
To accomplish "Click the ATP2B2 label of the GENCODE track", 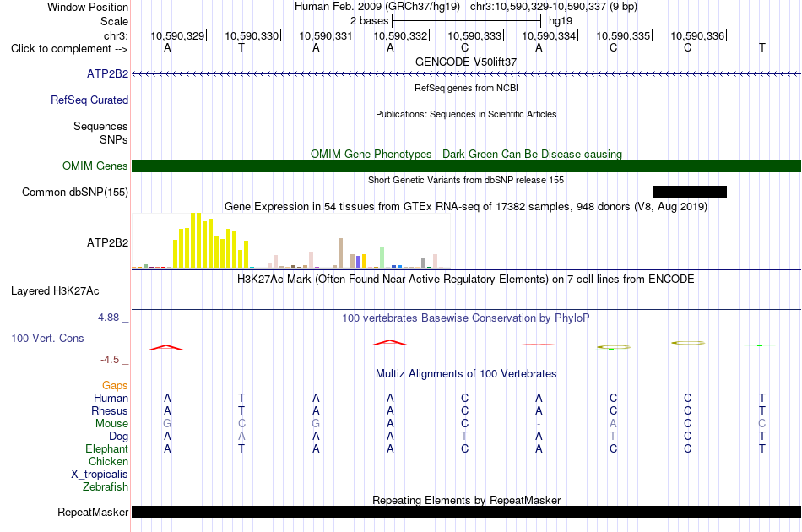I will [x=107, y=74].
